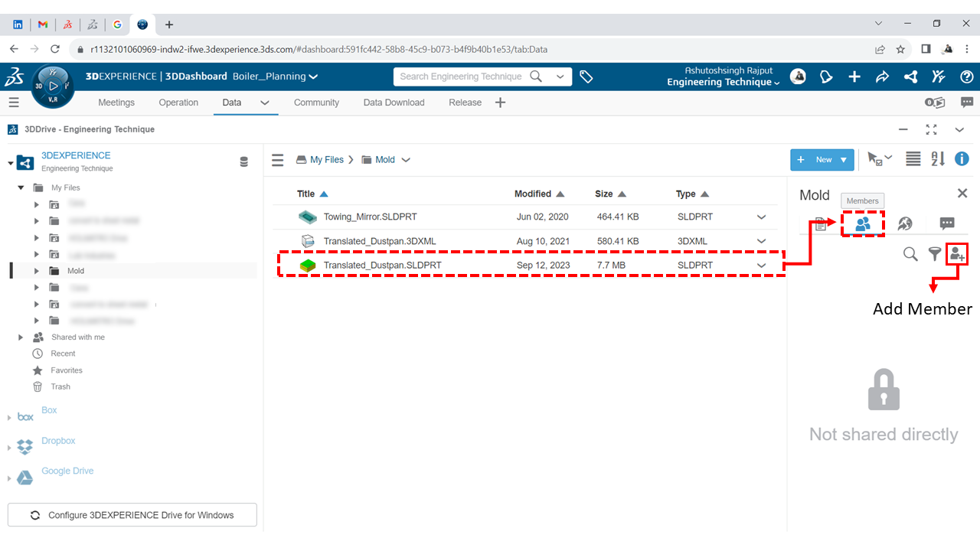The image size is (980, 551).
Task: Open the Collaborative Spaces network icon
Action: 910,77
